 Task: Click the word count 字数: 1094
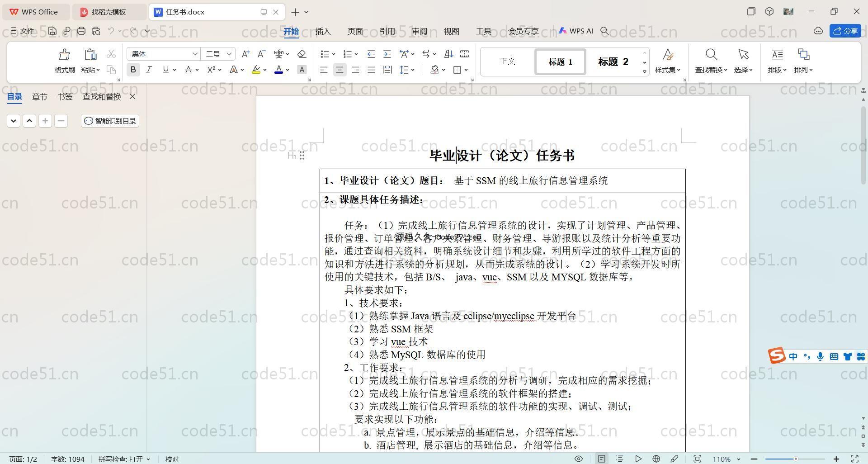[x=67, y=459]
